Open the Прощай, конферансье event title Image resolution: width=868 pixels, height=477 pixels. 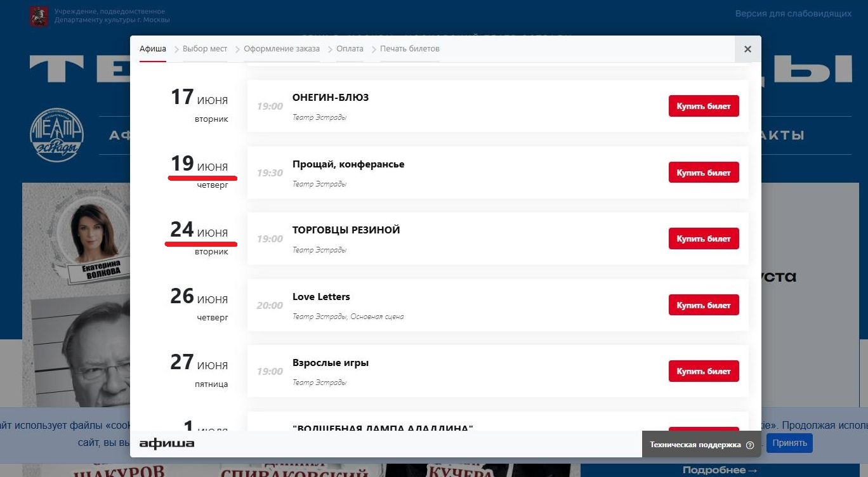[348, 164]
